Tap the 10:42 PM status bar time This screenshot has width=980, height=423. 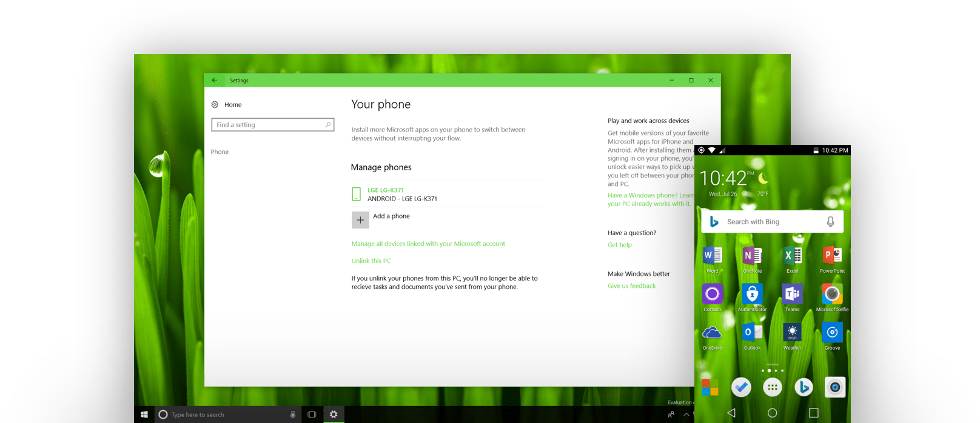click(x=835, y=150)
